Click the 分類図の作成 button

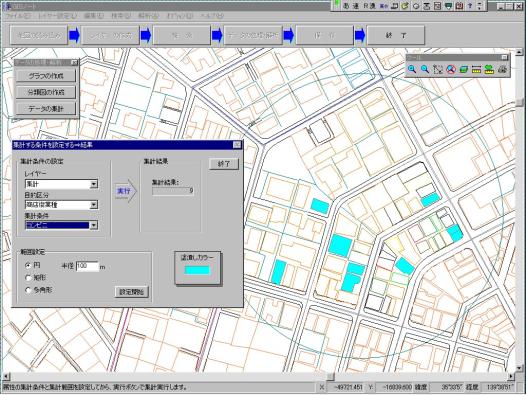tap(46, 92)
